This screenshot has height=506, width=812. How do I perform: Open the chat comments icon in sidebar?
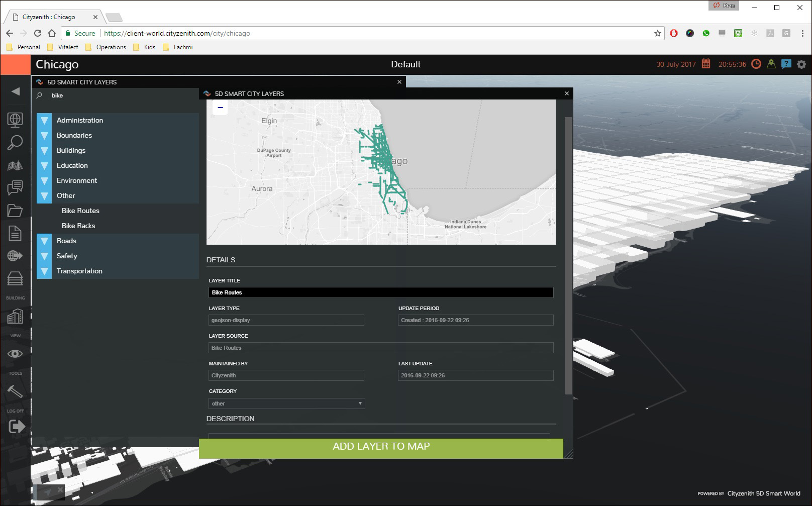point(15,188)
